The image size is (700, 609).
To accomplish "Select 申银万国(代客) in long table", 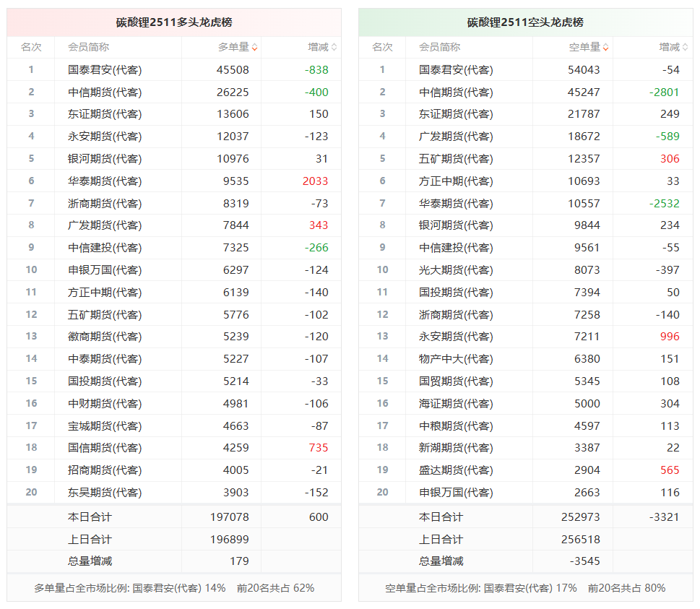I will pyautogui.click(x=105, y=269).
